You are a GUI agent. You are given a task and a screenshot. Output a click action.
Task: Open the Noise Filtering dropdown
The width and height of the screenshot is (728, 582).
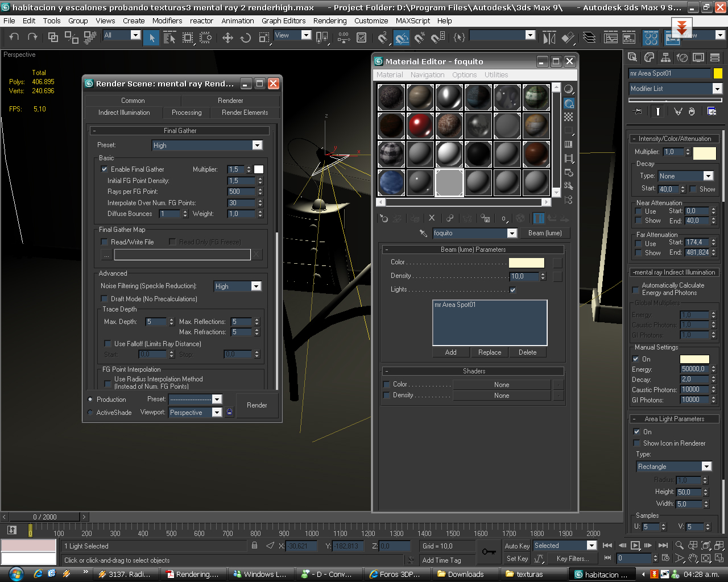[x=256, y=286]
